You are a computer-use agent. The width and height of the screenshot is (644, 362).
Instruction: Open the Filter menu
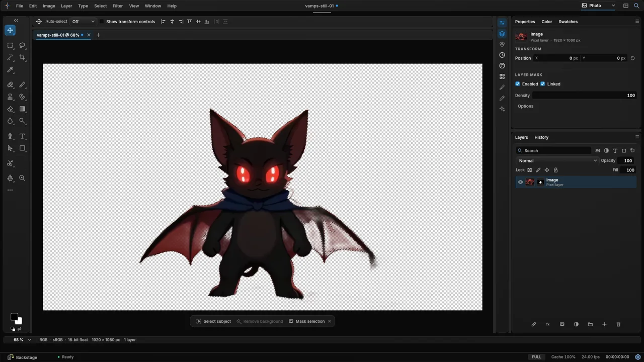point(118,6)
